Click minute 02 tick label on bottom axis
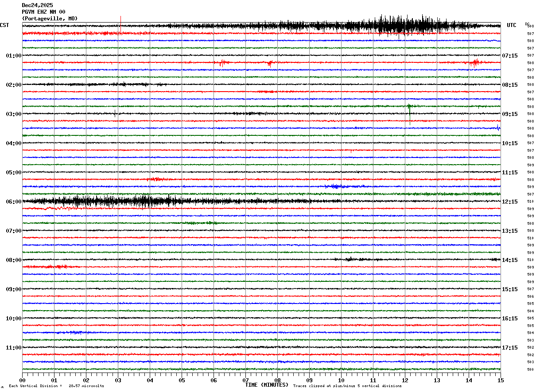This screenshot has height=392, width=536. point(86,380)
